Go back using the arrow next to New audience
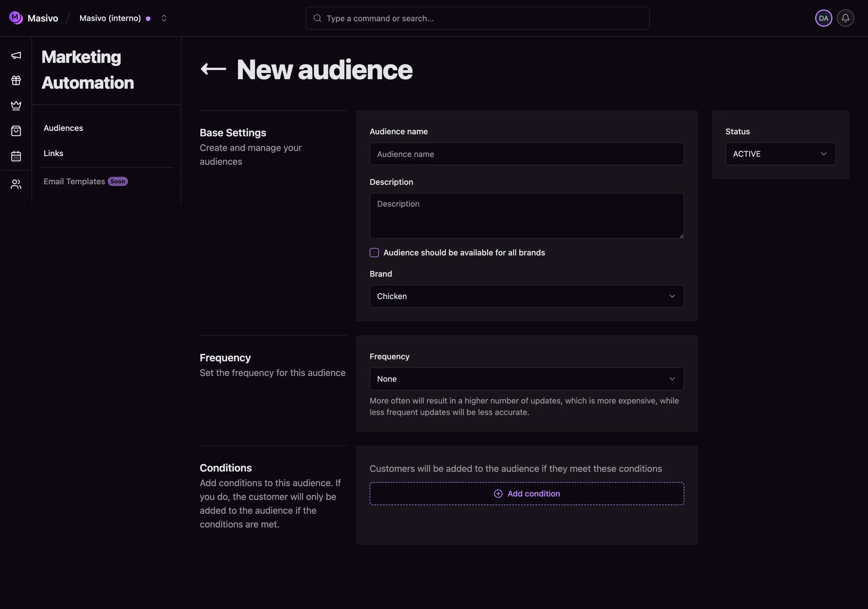868x609 pixels. [x=213, y=69]
